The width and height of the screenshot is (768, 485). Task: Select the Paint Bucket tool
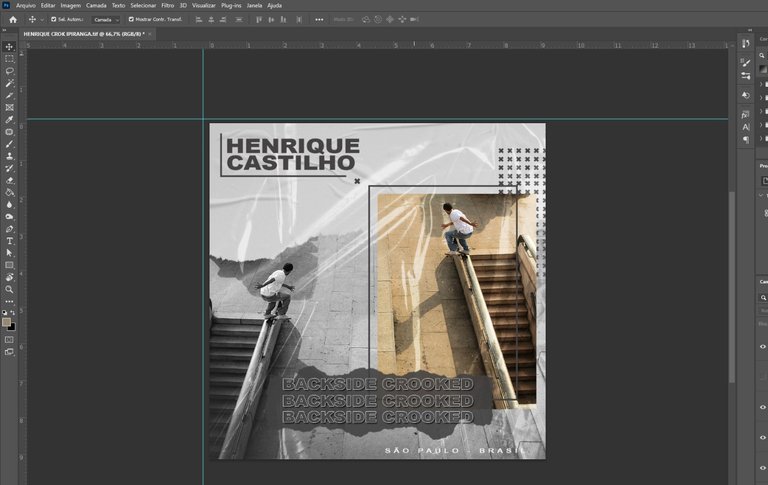click(x=9, y=193)
